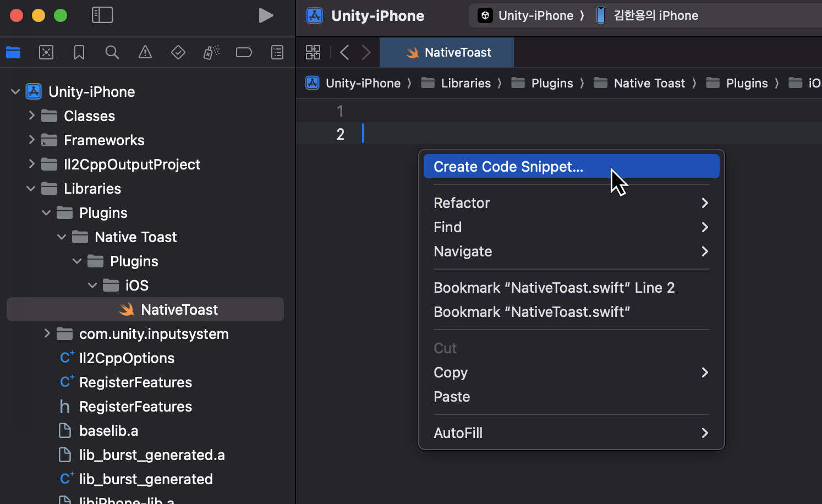The image size is (822, 504).
Task: Toggle the navigator sidebar visibility
Action: [x=102, y=15]
